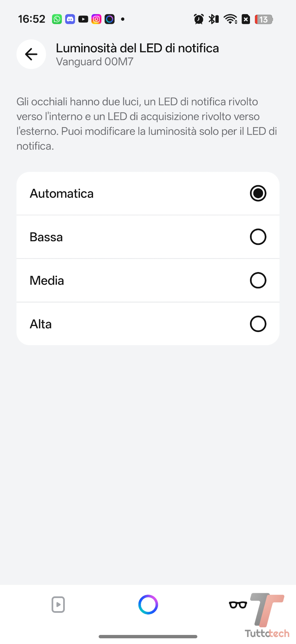Tap the Wi-Fi status icon
The width and height of the screenshot is (296, 644).
230,19
